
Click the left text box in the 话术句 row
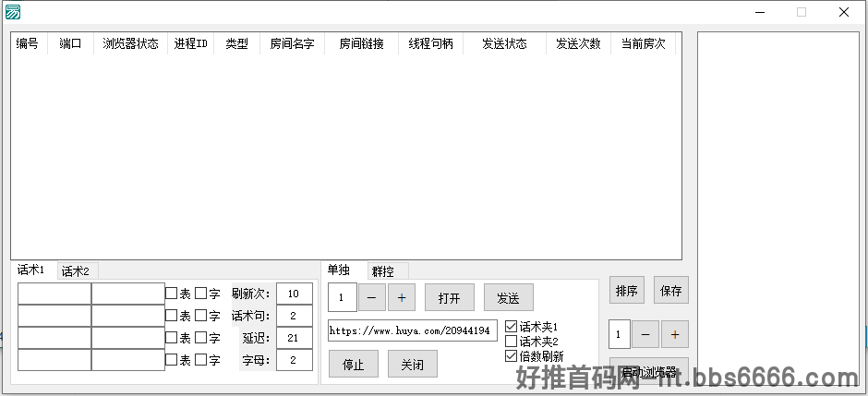point(54,316)
